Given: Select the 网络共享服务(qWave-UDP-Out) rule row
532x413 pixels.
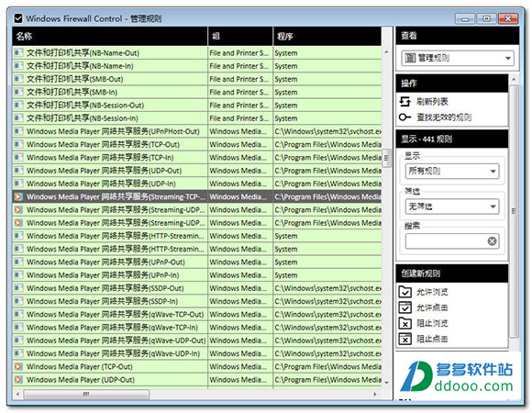Looking at the screenshot, I should [197, 340].
